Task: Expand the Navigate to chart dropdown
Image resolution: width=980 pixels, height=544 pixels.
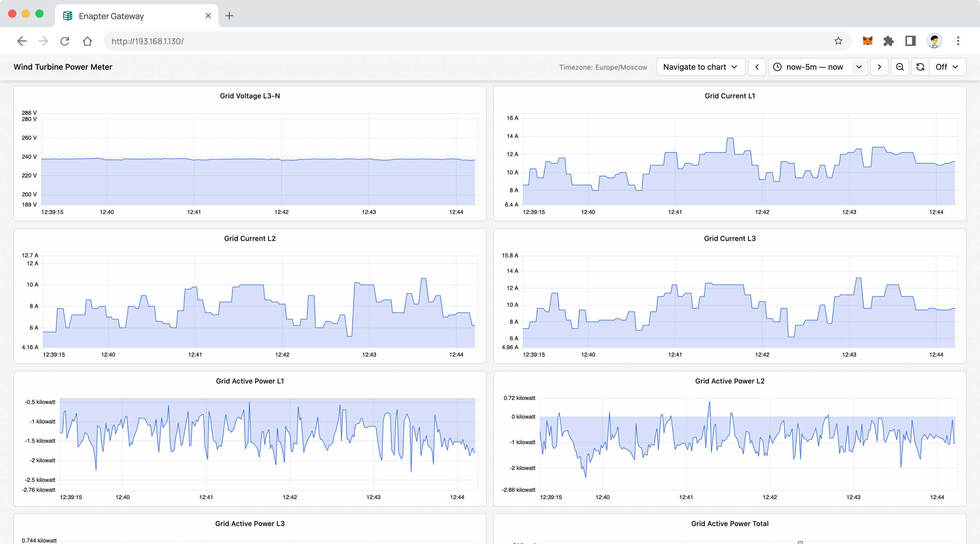Action: click(x=700, y=67)
